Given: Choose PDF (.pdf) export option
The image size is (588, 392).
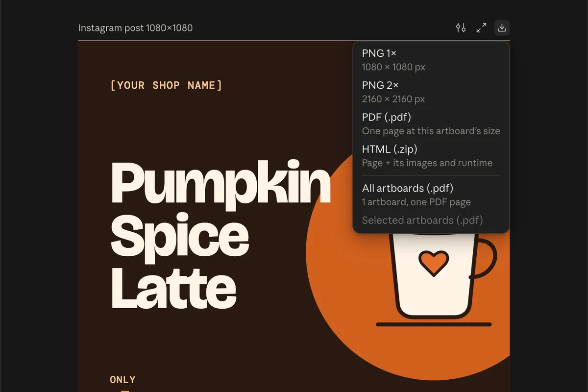Looking at the screenshot, I should pos(431,124).
